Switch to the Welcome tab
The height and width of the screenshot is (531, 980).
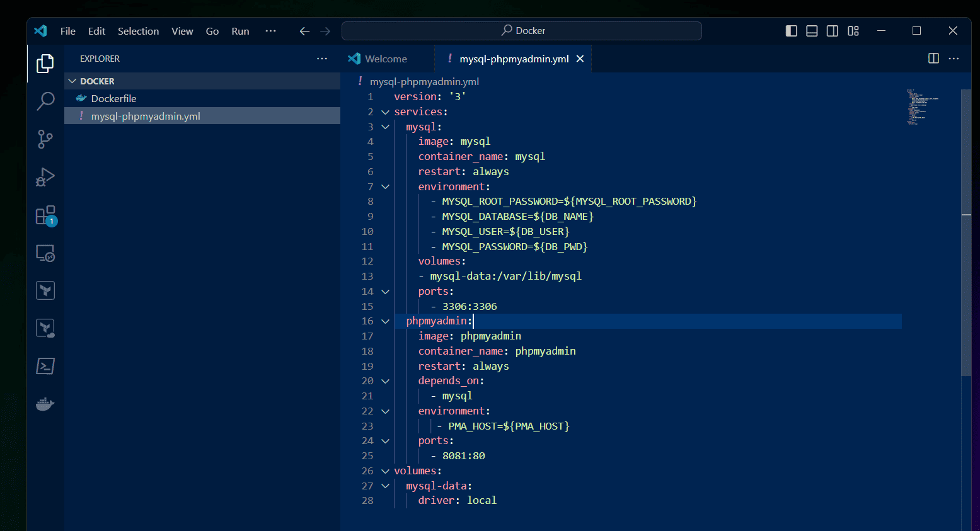[x=386, y=59]
